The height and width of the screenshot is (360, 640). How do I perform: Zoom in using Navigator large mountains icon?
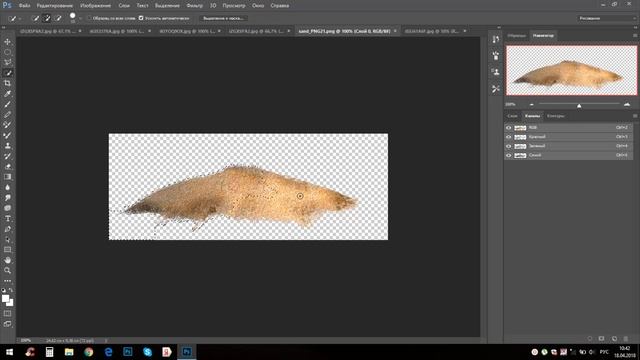pos(627,104)
